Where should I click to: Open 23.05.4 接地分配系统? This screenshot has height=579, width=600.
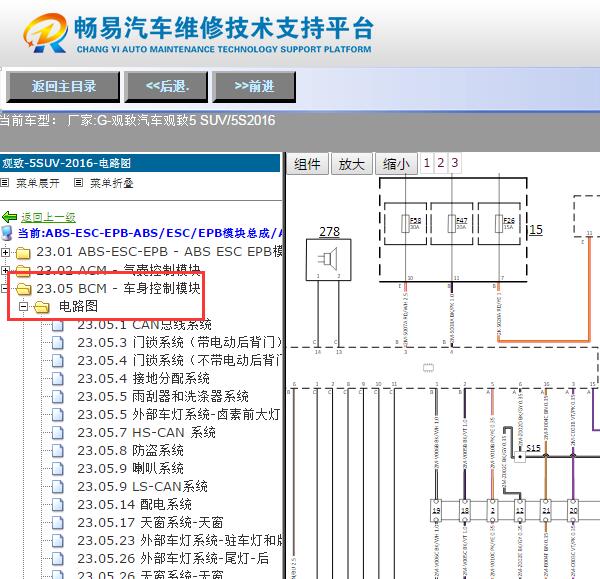pyautogui.click(x=143, y=378)
